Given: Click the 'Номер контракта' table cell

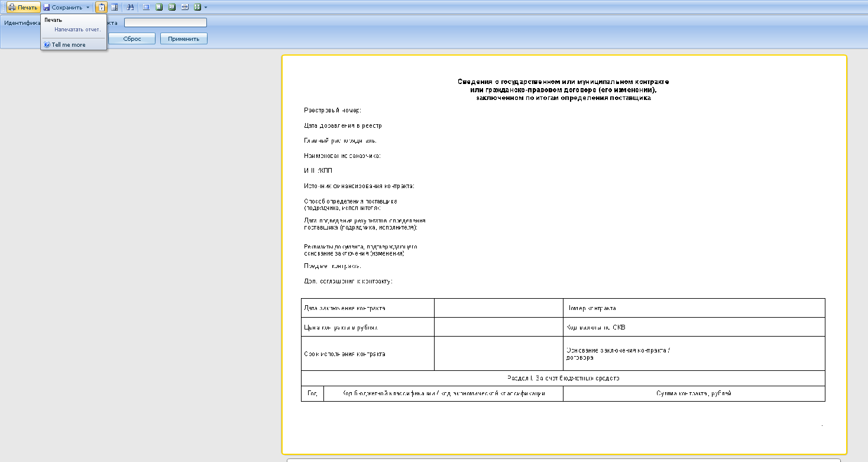Looking at the screenshot, I should point(694,308).
